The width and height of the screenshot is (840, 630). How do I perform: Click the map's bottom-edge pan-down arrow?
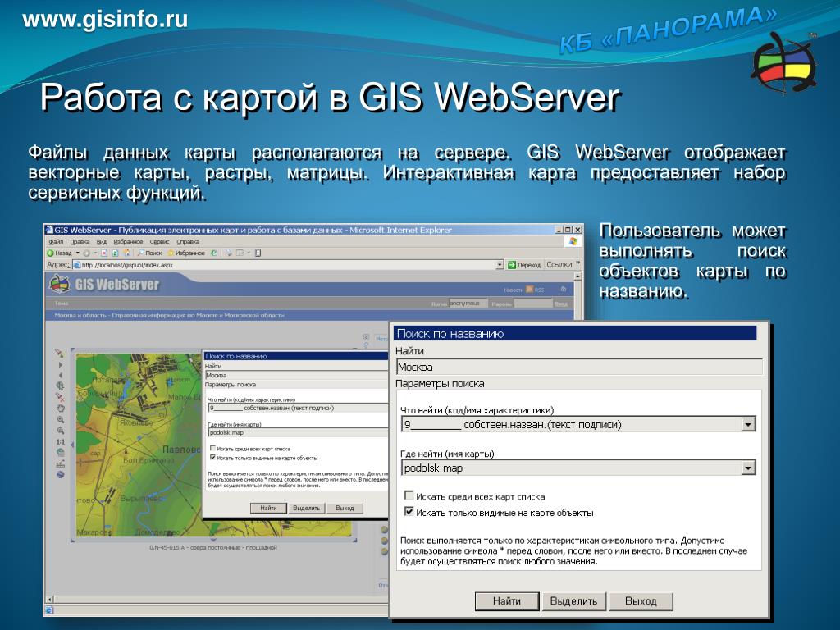[212, 540]
